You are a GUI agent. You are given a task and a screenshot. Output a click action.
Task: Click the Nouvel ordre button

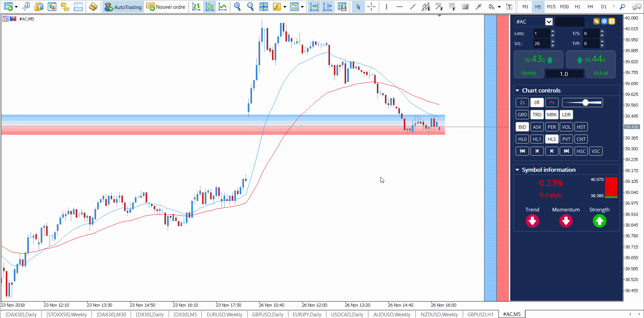[x=166, y=7]
